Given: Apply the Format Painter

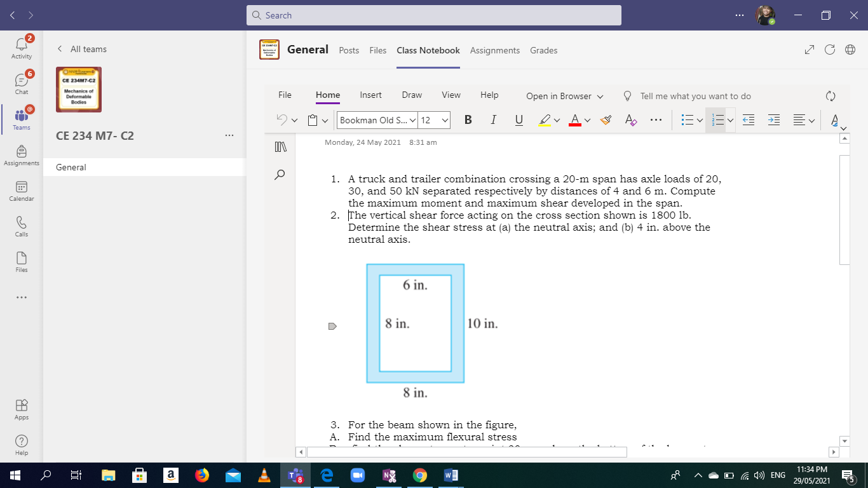Looking at the screenshot, I should (606, 119).
